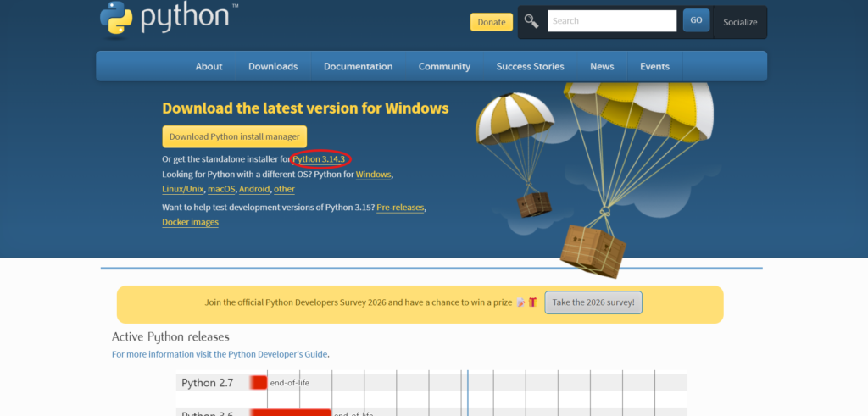868x416 pixels.
Task: Click the Take the 2026 survey button
Action: (593, 302)
